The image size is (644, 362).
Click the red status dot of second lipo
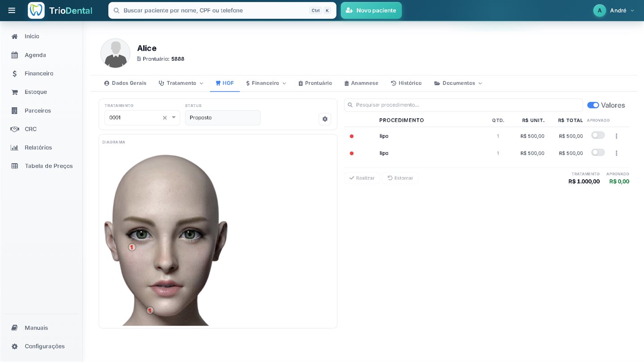tap(352, 153)
